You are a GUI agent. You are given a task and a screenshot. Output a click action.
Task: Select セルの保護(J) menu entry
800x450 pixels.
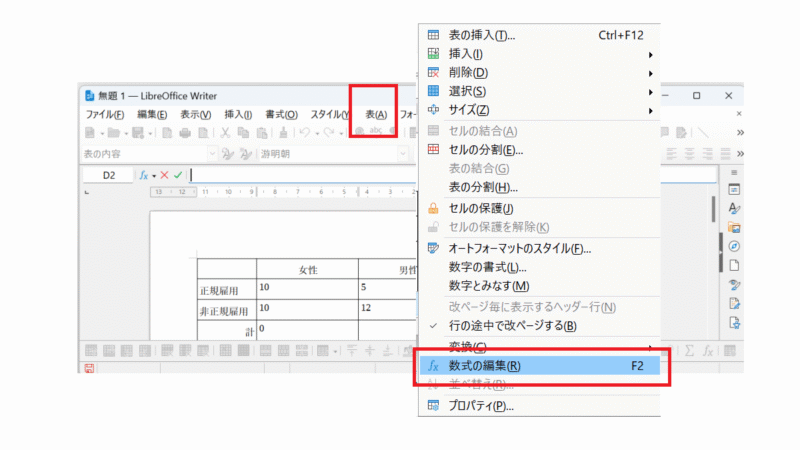540,208
